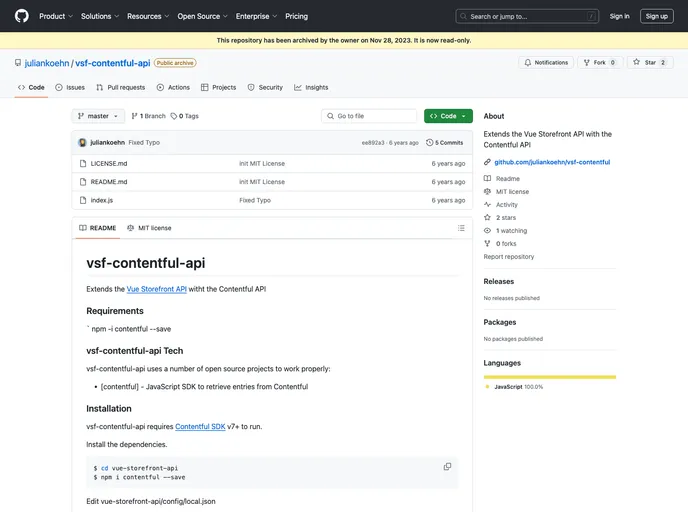View the 1 Branch link

click(148, 116)
